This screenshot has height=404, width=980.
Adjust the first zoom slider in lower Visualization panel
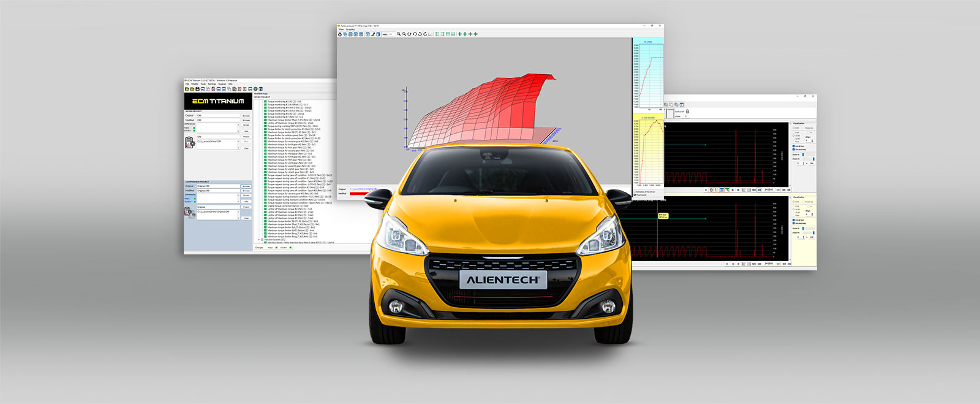(808, 228)
